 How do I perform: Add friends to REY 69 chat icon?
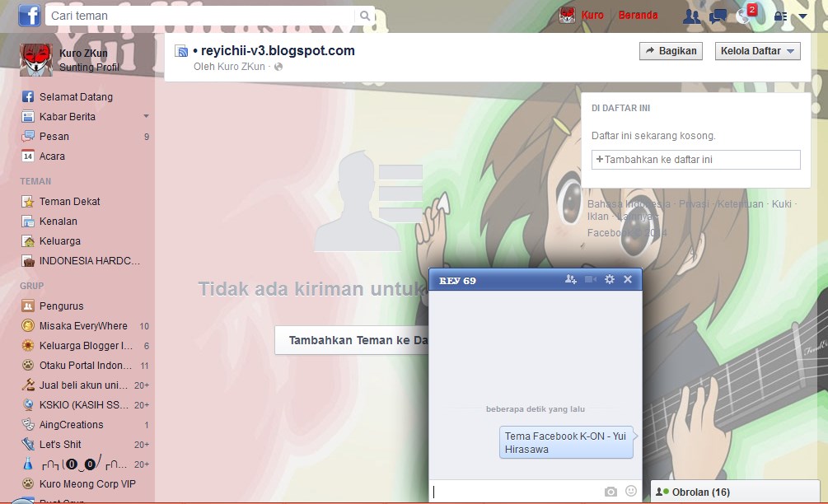(570, 279)
